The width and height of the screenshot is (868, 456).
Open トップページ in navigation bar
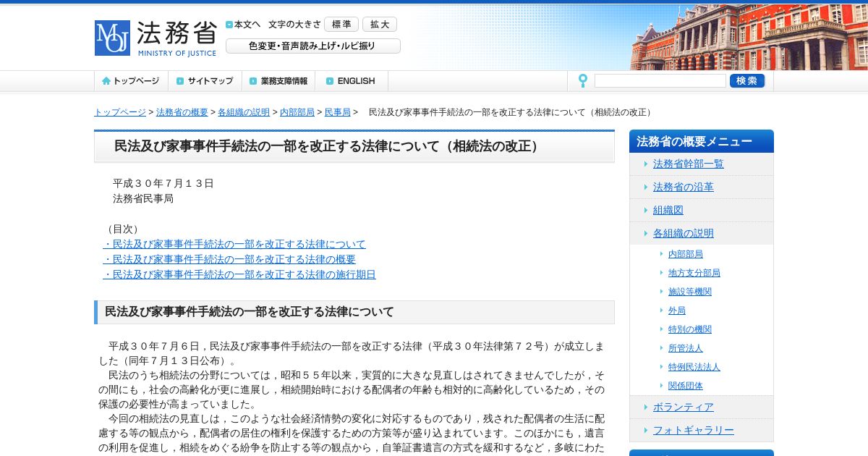pos(131,81)
